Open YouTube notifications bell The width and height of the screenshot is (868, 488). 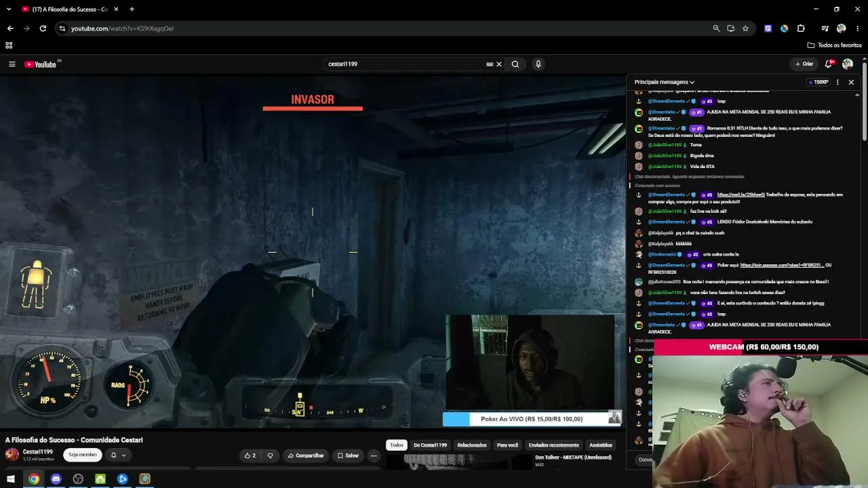tap(828, 64)
